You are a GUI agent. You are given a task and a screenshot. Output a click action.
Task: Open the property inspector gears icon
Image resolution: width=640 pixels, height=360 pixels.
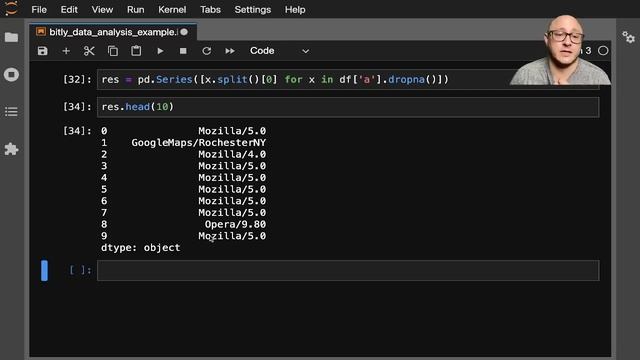click(x=628, y=38)
